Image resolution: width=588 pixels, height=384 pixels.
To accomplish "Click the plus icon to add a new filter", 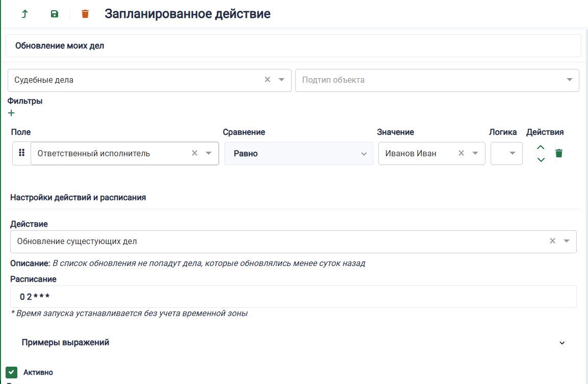I will [x=11, y=113].
